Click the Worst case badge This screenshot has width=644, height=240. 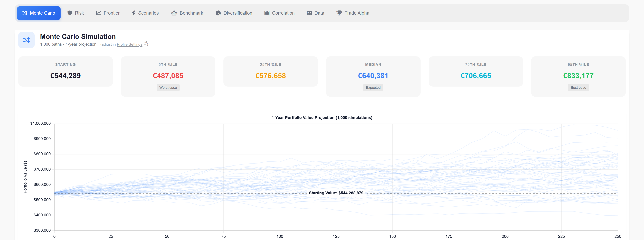pyautogui.click(x=168, y=88)
